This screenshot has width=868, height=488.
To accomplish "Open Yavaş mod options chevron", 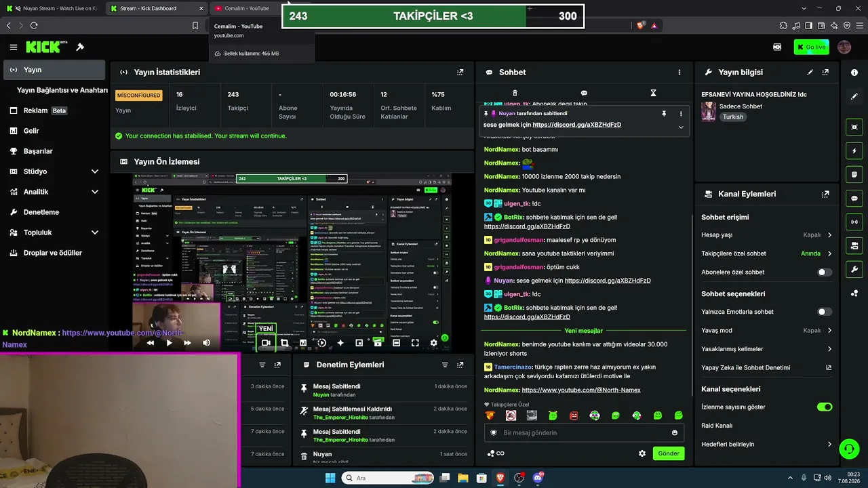I will [829, 331].
